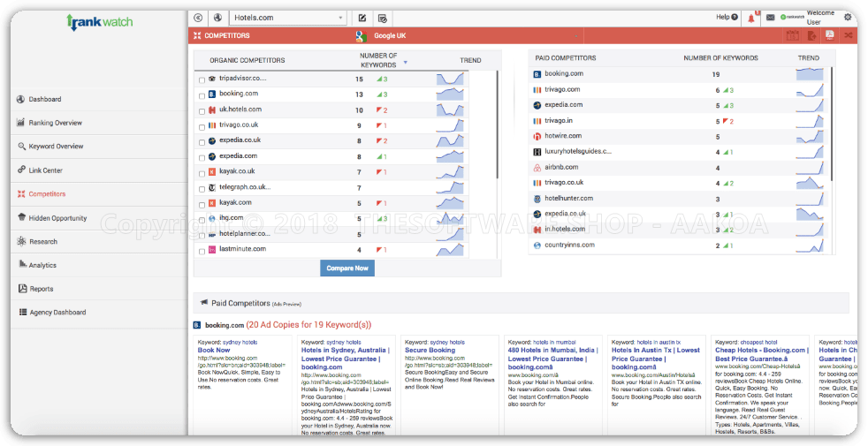Click the back arrow icon in the top bar
Viewport: 868px width, 446px height.
(198, 18)
